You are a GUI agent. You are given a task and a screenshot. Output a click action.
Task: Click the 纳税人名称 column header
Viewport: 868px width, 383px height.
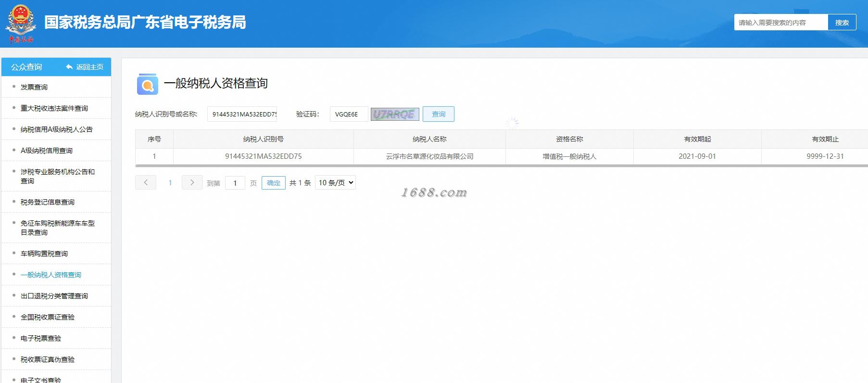pyautogui.click(x=429, y=139)
